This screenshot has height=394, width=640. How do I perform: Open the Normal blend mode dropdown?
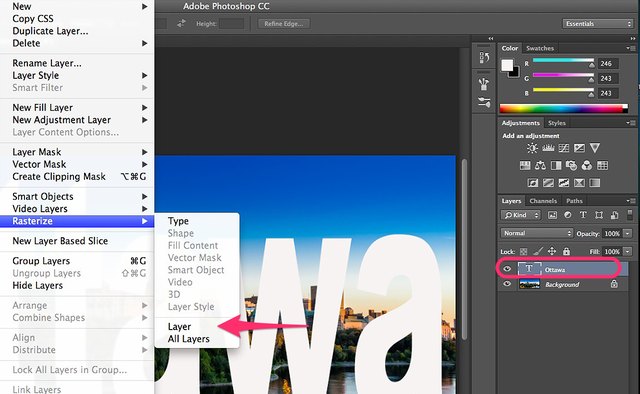tap(537, 233)
